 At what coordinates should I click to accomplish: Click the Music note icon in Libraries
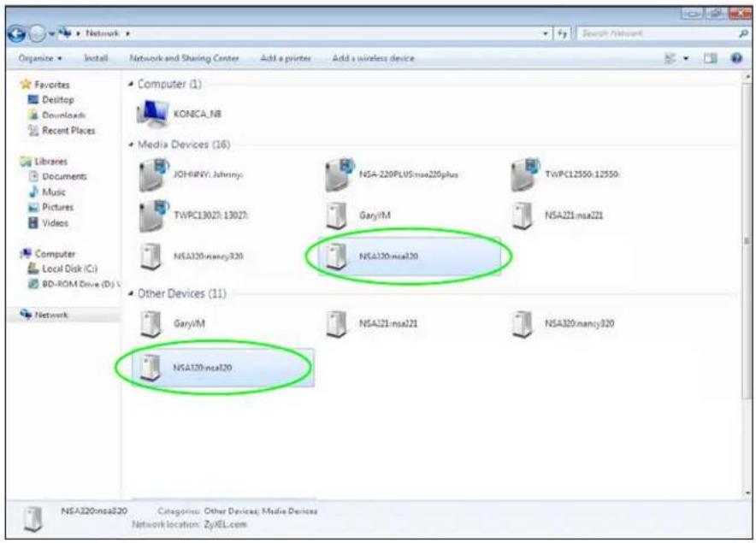[33, 192]
